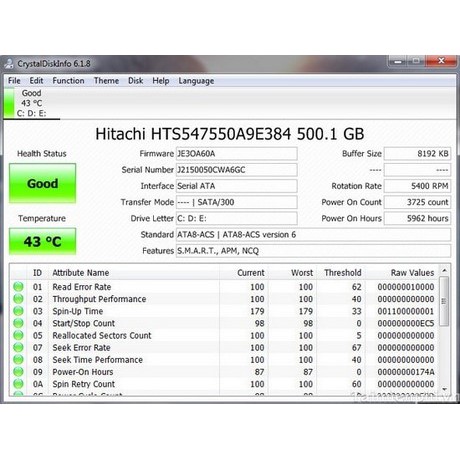Screen dimensions: 460x460
Task: Click raw value 000000010000
Action: (406, 287)
